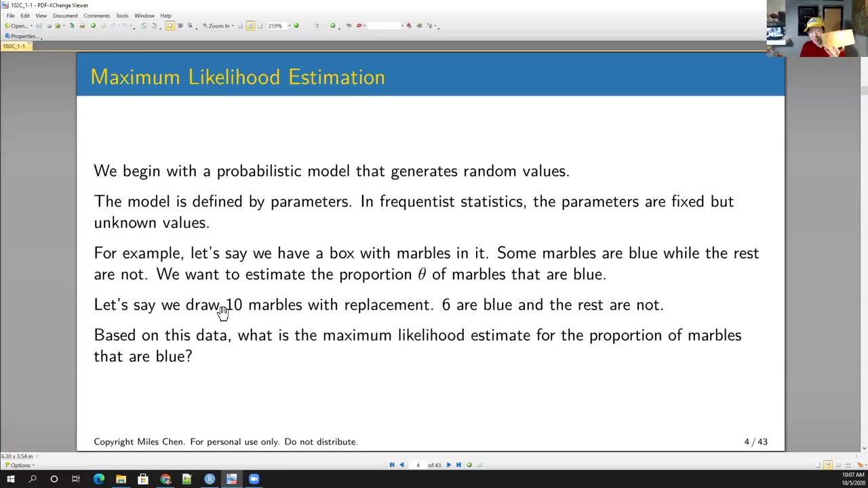Click the green next view circle icon
868x488 pixels.
coord(469,465)
